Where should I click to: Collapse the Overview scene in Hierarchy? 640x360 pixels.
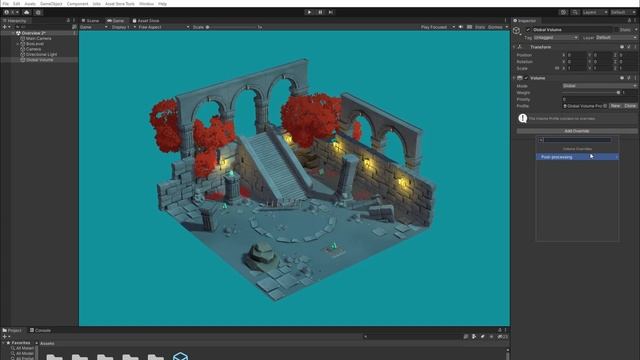coord(13,33)
